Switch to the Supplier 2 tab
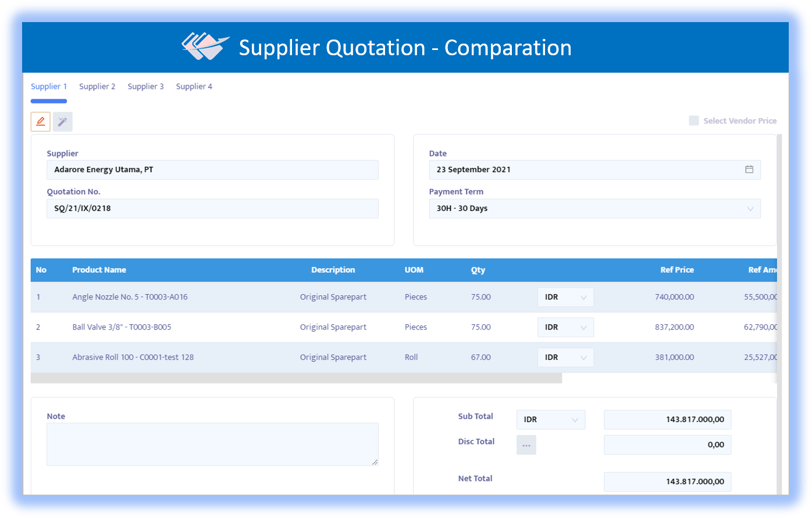This screenshot has width=812, height=518. tap(97, 87)
